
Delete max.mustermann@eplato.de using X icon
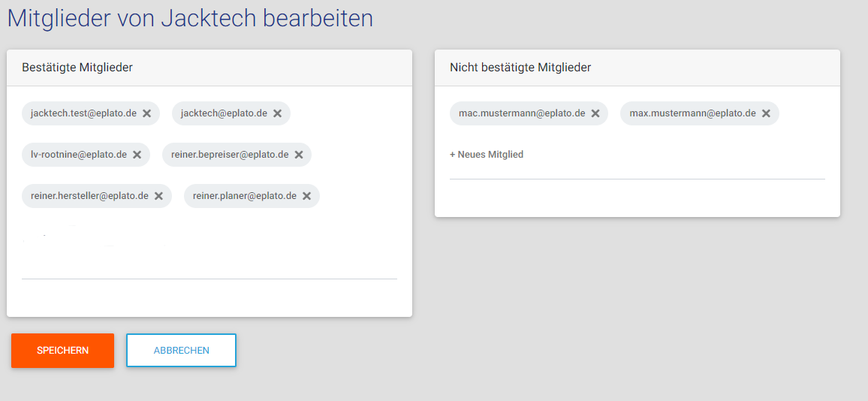(766, 113)
